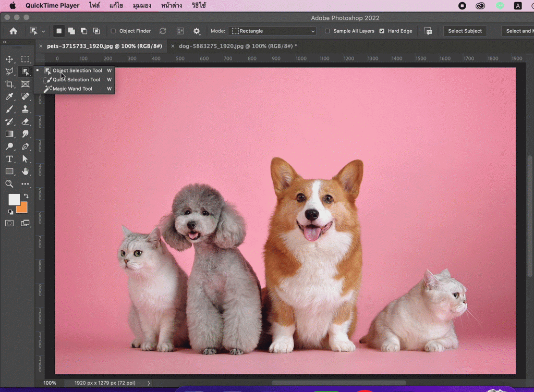The image size is (534, 392).
Task: Click the Home button in options bar
Action: coord(14,31)
